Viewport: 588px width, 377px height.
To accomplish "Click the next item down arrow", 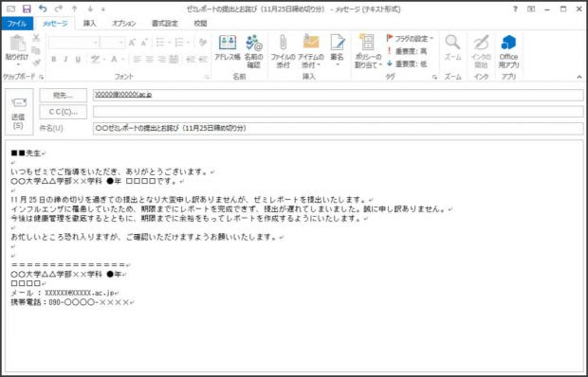I will point(90,9).
